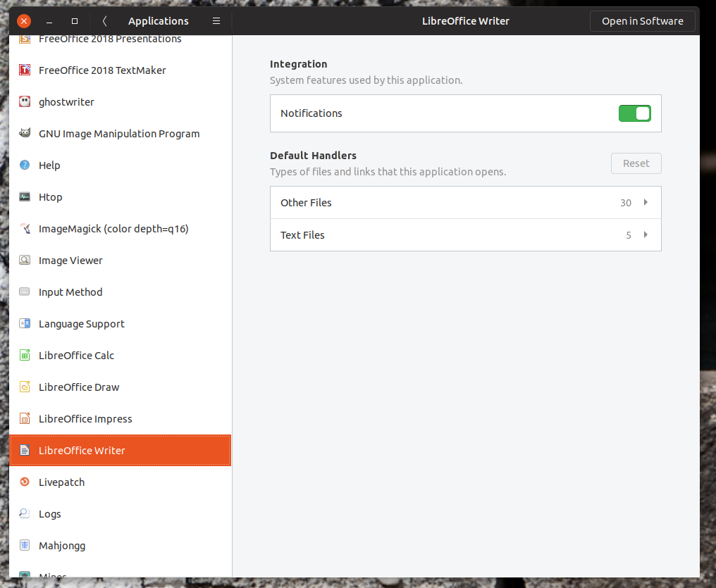Click the Notifications label

(311, 113)
